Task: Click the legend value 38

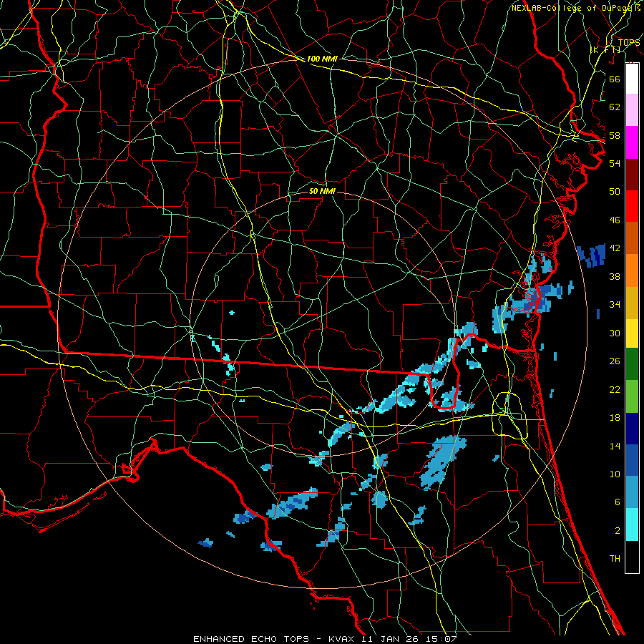Action: pos(615,277)
